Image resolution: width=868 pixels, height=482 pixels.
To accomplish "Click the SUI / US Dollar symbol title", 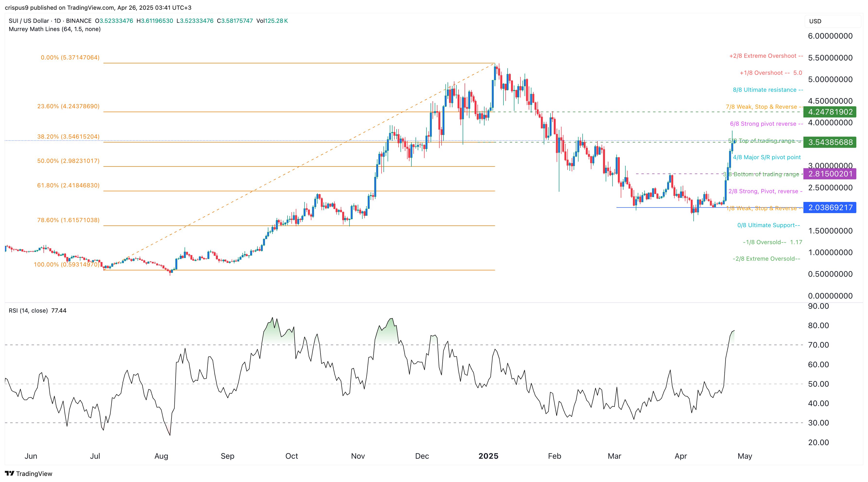I will coord(29,21).
